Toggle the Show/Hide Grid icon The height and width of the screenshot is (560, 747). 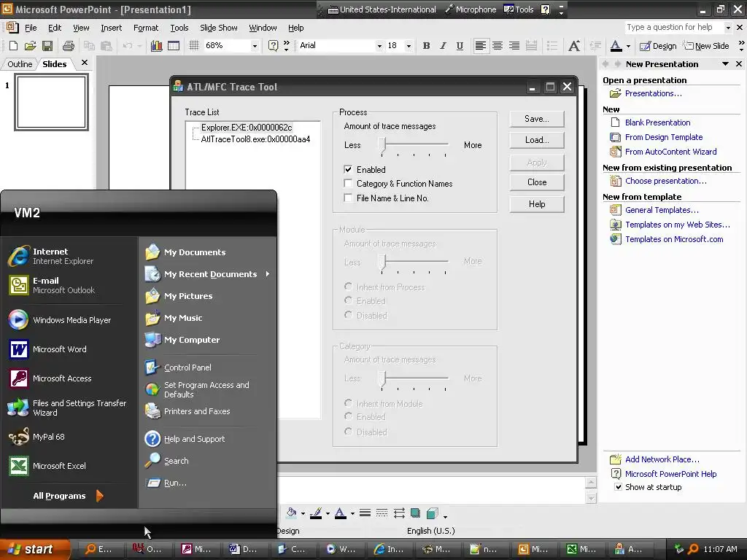(194, 46)
